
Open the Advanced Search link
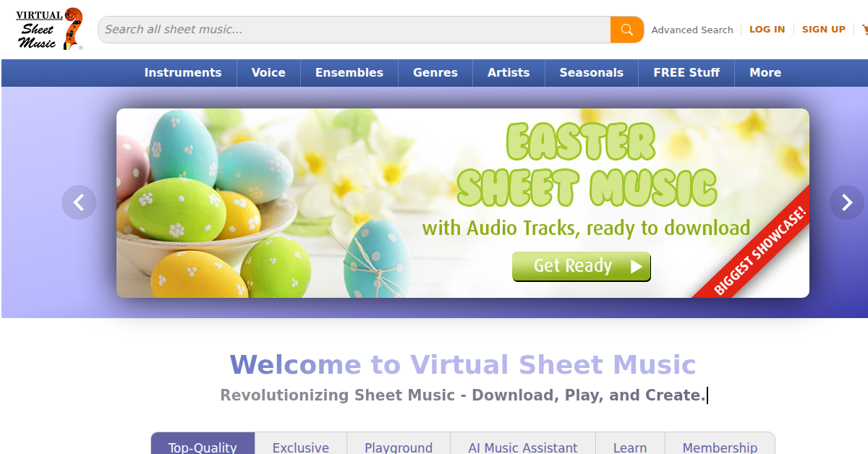(x=692, y=30)
